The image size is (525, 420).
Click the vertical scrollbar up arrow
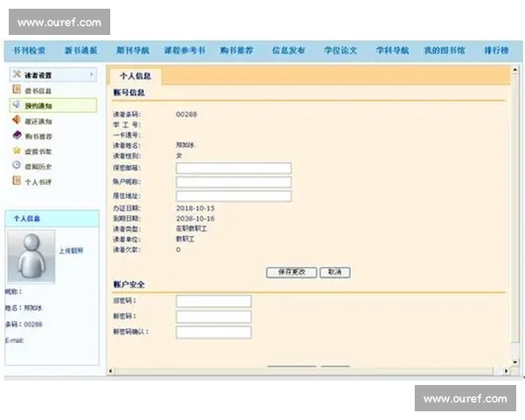(x=515, y=70)
